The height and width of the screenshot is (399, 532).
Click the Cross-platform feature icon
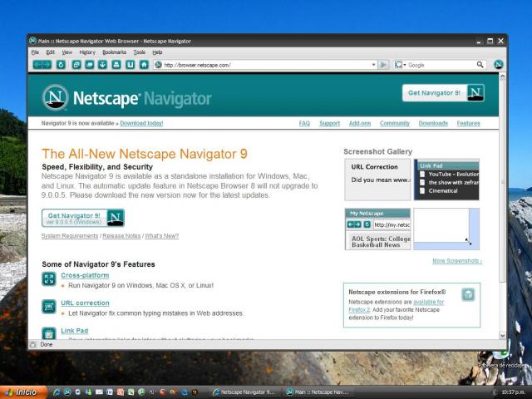[x=49, y=279]
